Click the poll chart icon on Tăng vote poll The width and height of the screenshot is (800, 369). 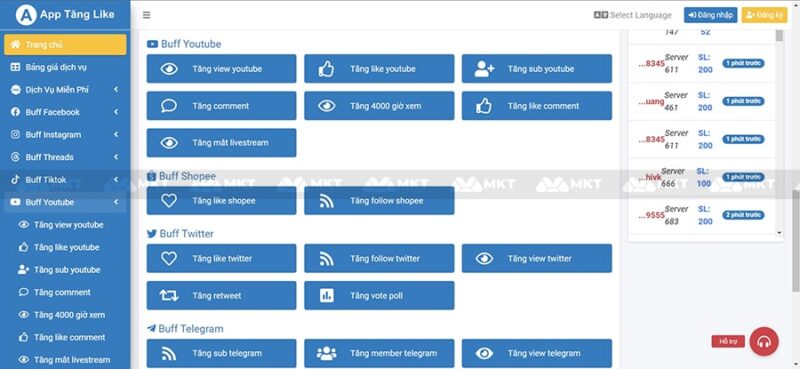(327, 296)
